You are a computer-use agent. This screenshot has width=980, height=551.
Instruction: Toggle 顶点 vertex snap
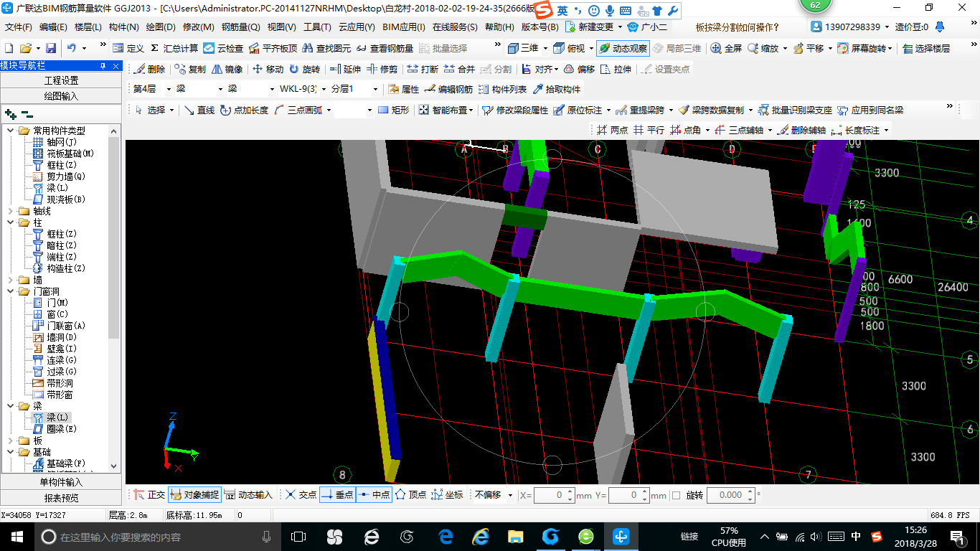coord(410,494)
